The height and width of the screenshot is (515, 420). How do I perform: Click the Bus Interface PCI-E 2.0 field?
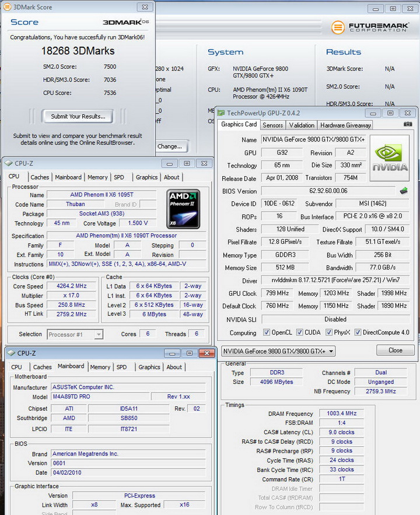pyautogui.click(x=372, y=216)
